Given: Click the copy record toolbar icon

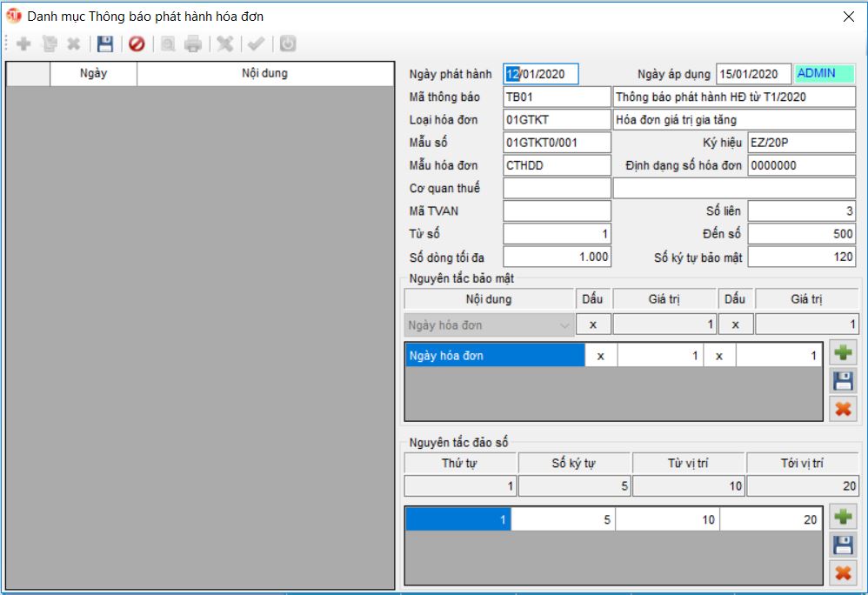Looking at the screenshot, I should click(x=50, y=43).
